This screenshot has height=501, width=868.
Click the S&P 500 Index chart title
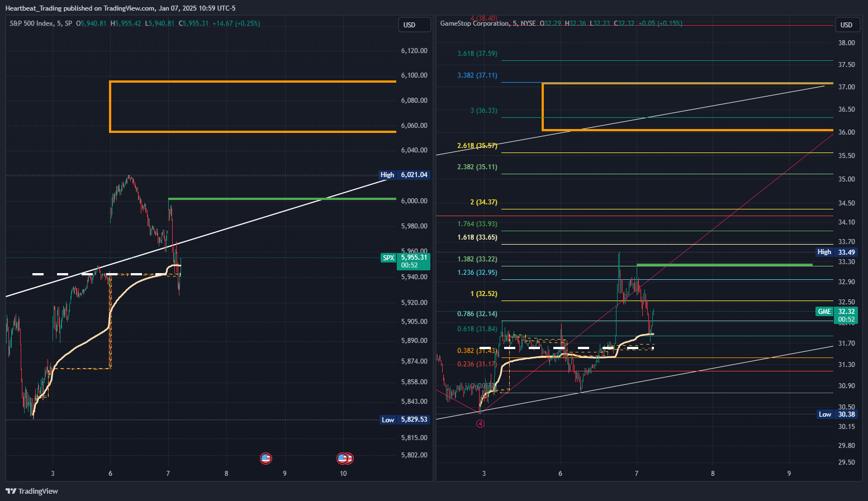(41, 23)
